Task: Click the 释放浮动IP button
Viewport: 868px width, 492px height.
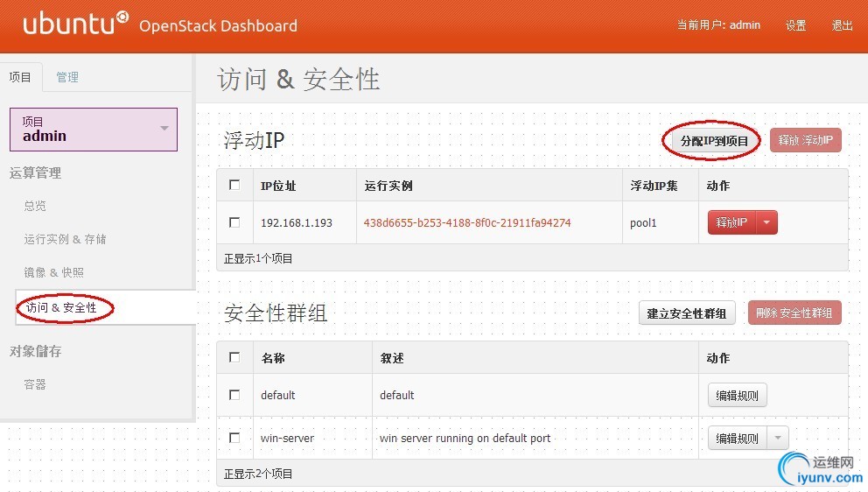Action: 806,140
